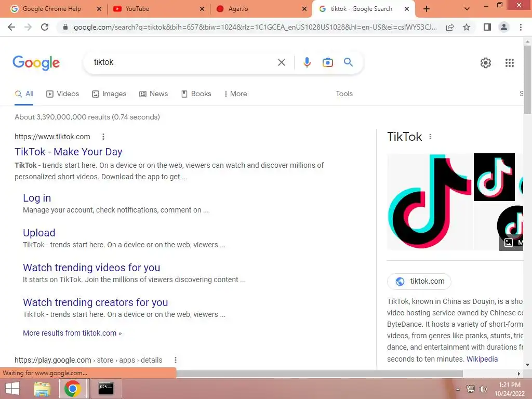Select the Images search filter
Viewport: 532px width, 399px height.
109,94
